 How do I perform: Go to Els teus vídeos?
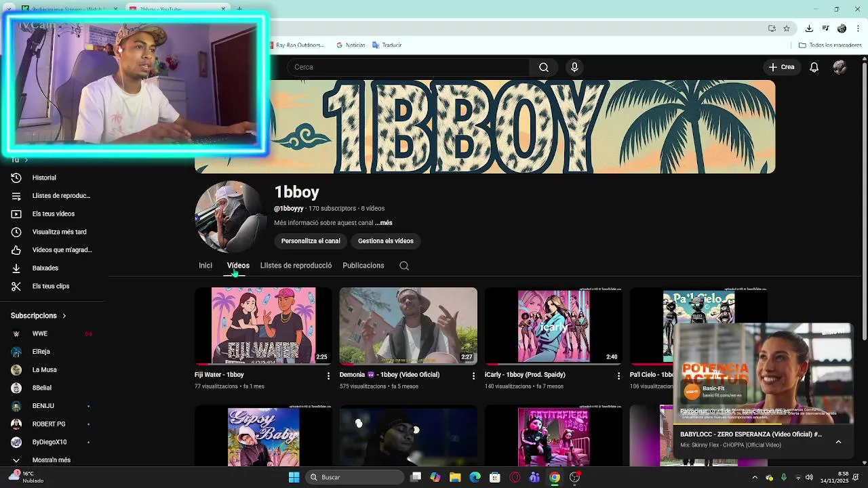pos(52,213)
